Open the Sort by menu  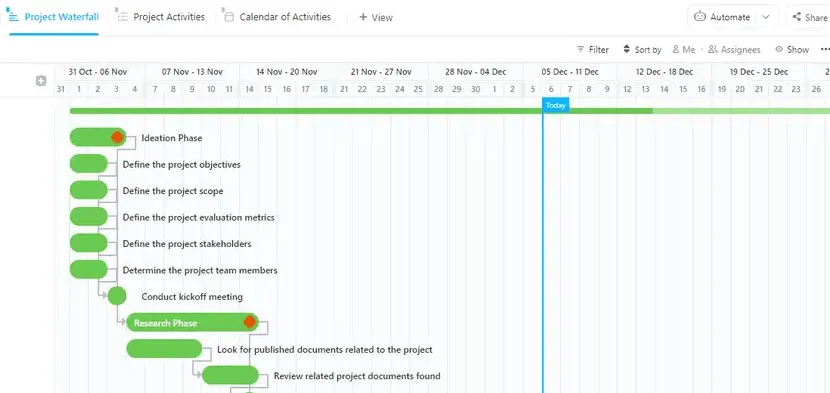pos(642,49)
